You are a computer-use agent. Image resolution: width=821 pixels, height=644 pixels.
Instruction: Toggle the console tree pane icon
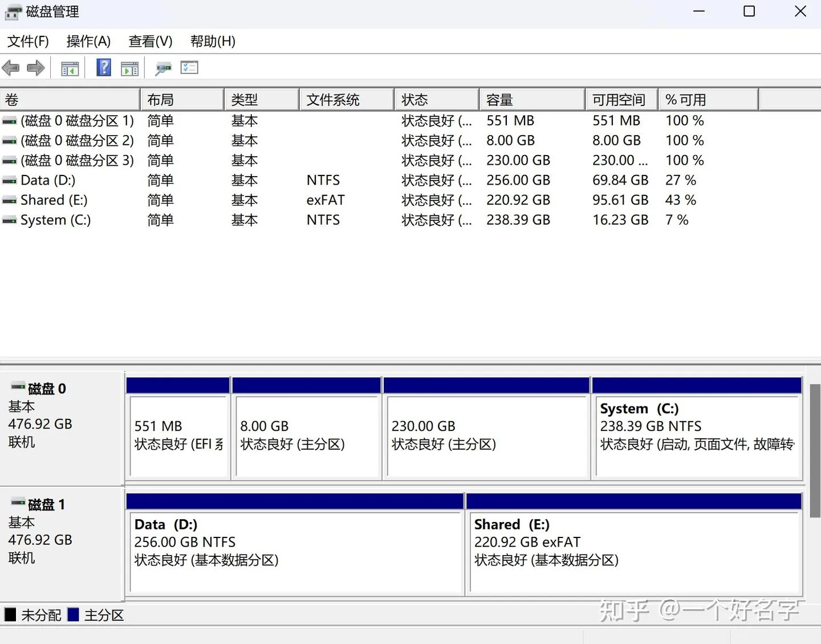[70, 68]
